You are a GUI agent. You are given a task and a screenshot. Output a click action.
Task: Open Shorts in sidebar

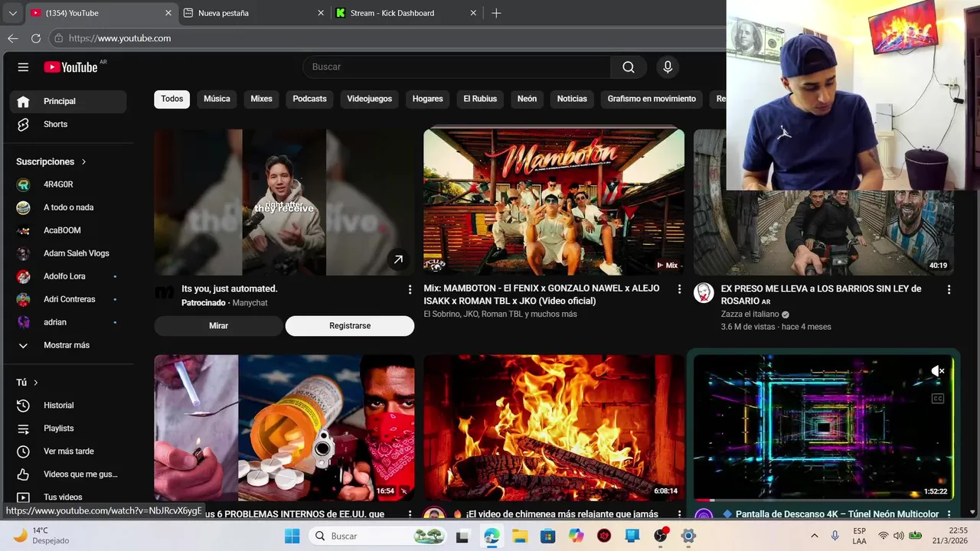(x=68, y=125)
